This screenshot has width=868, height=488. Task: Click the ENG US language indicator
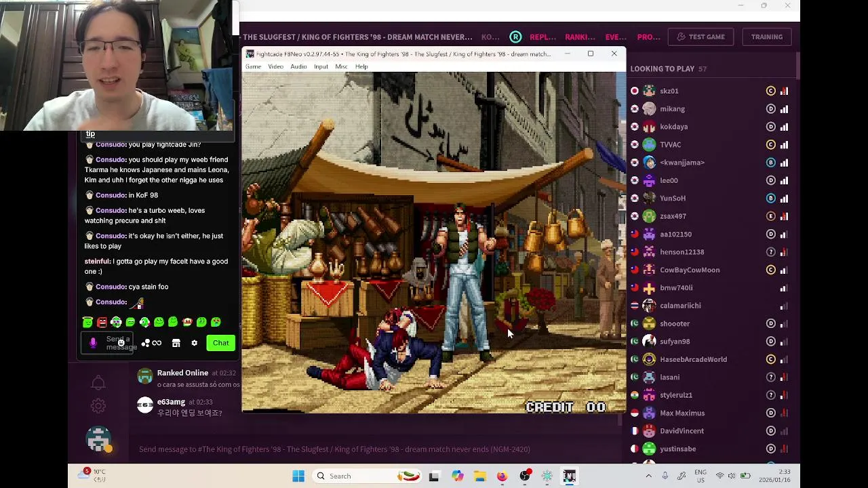pyautogui.click(x=701, y=476)
